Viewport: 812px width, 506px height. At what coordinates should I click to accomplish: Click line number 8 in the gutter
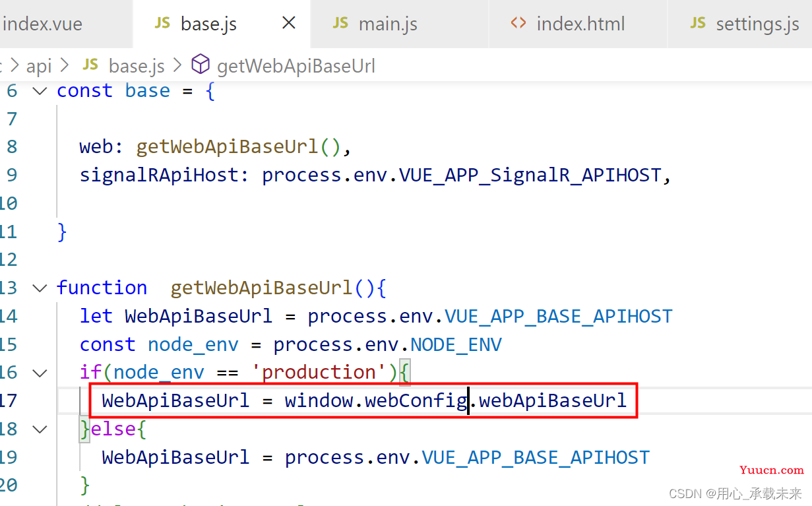pos(12,147)
